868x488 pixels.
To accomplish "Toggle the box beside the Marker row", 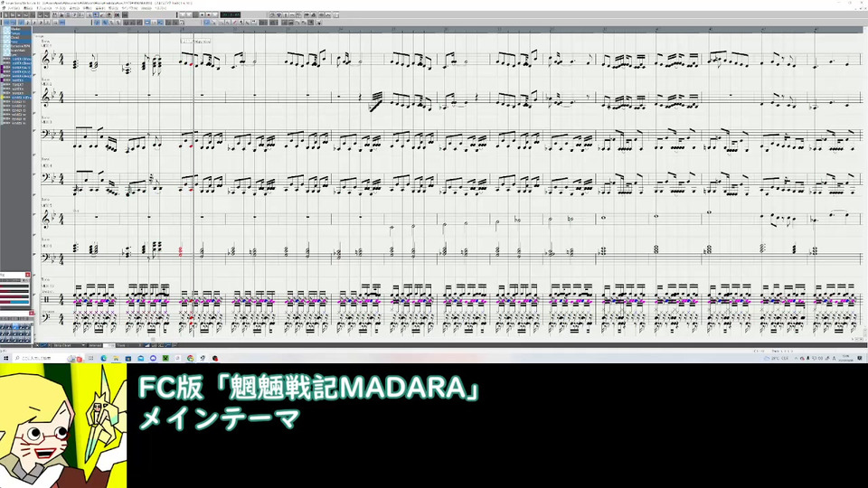I will pos(6,29).
